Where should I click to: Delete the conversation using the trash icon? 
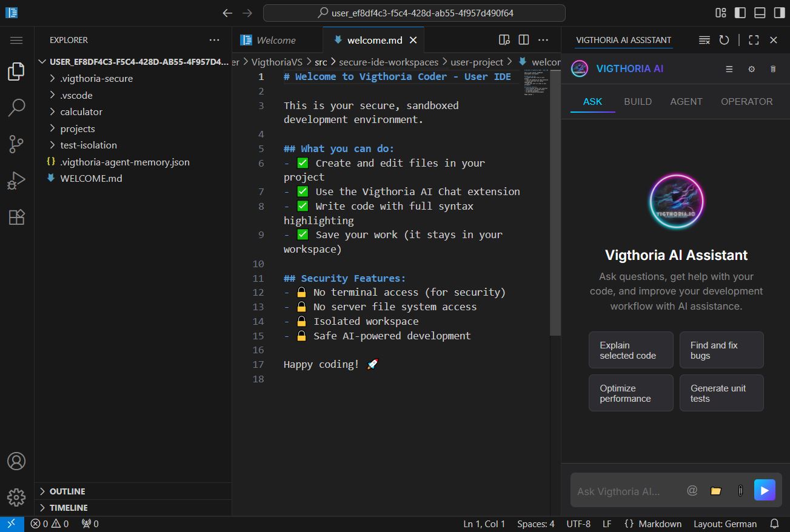pyautogui.click(x=773, y=69)
